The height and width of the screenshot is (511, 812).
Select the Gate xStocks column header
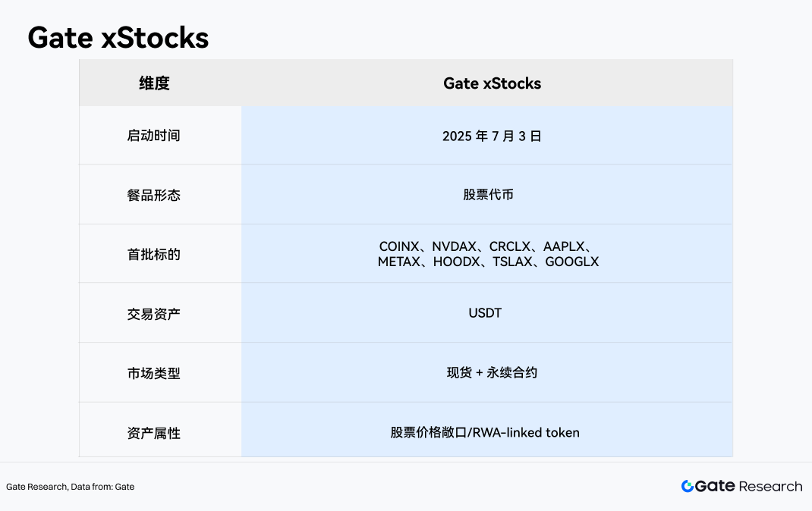point(492,83)
